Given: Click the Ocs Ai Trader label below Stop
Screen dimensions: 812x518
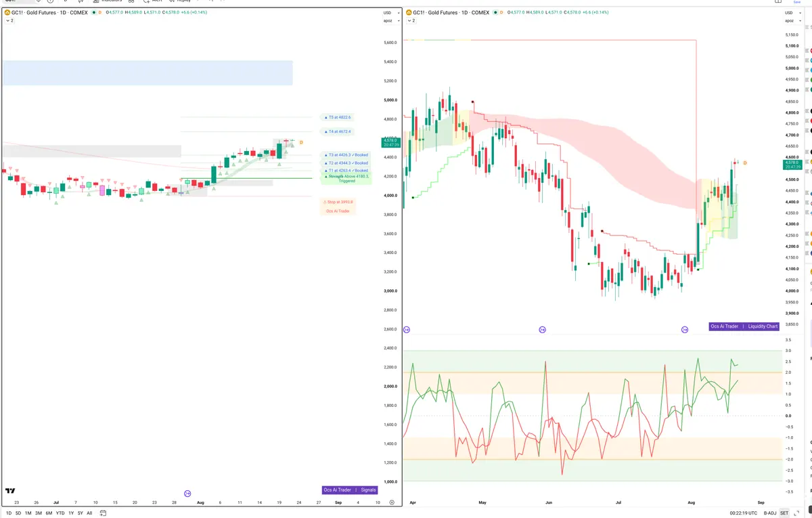Looking at the screenshot, I should pos(338,211).
